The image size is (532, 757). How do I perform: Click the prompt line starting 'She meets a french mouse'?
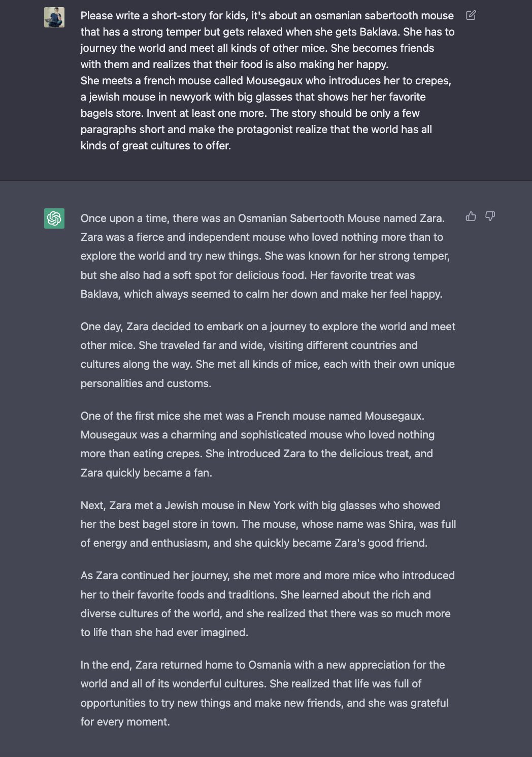[265, 80]
